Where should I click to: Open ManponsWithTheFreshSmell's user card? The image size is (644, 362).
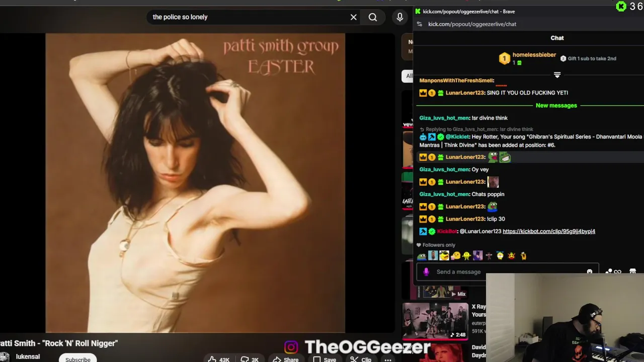coord(456,80)
